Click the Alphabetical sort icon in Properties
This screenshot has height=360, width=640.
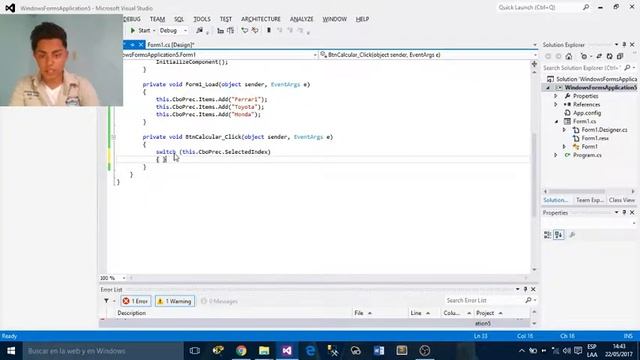559,235
